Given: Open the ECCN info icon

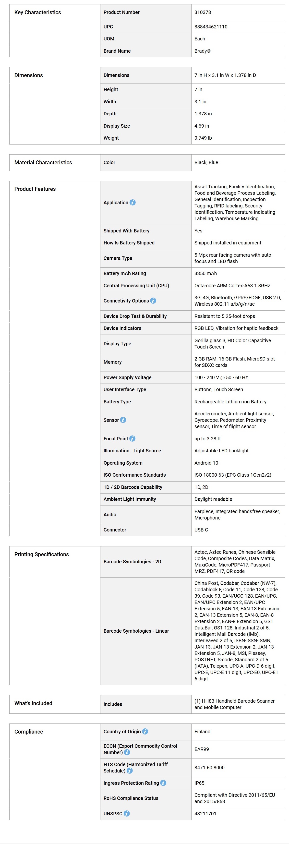Looking at the screenshot, I should tap(127, 752).
